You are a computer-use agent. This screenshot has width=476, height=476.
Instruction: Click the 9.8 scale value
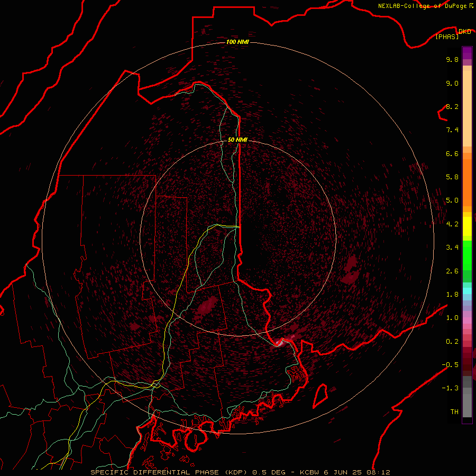(452, 60)
